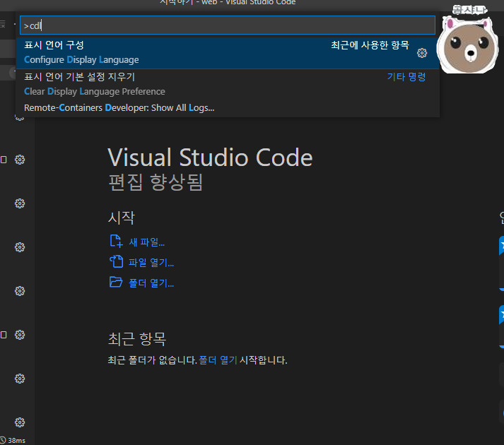
Task: Click the Visual Studio Code heading
Action: [210, 158]
